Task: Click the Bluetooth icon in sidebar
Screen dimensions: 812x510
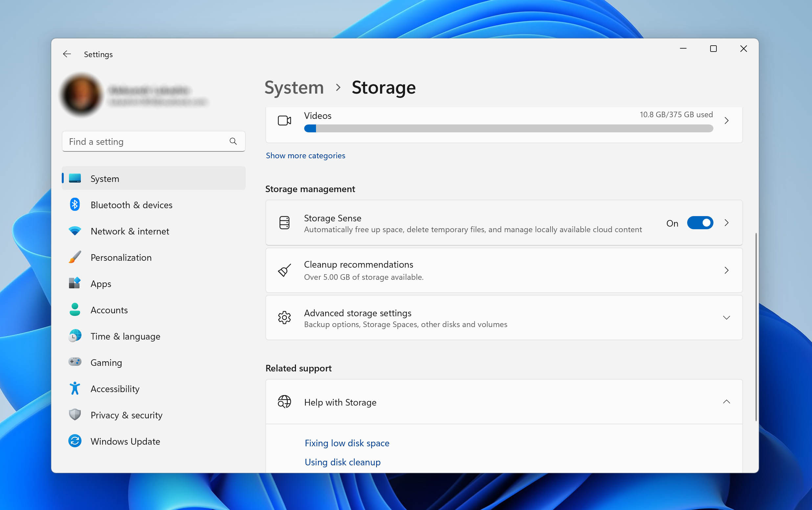Action: 75,205
